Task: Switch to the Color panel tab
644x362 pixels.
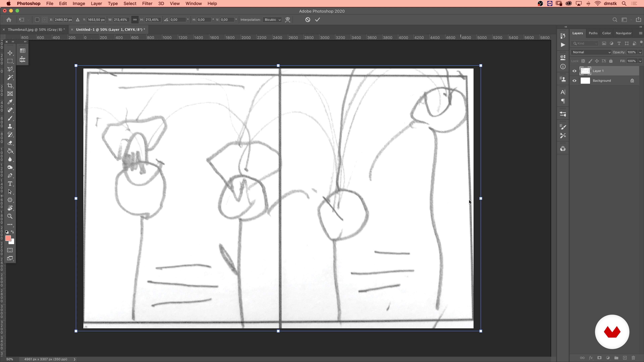Action: (x=606, y=33)
